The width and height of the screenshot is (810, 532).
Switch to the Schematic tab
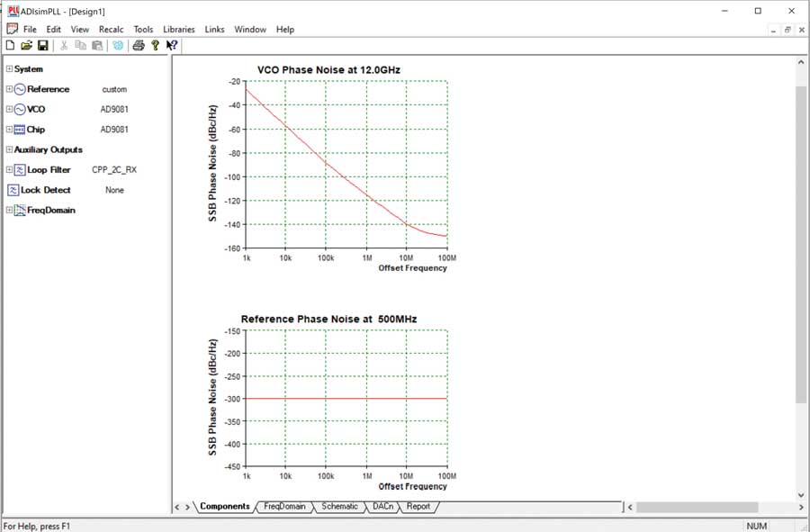339,507
